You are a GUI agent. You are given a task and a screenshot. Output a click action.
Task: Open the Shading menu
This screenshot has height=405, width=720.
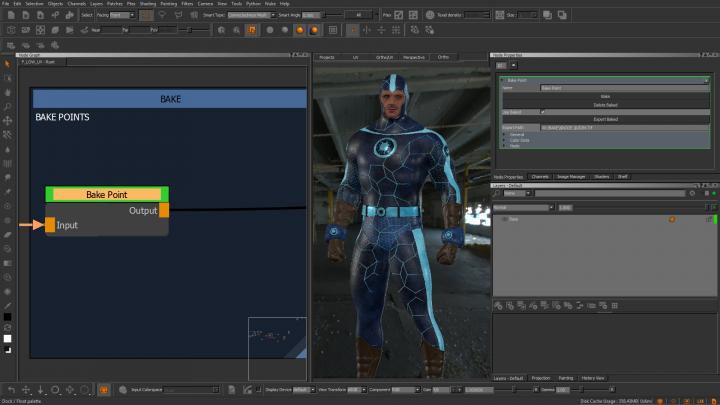(147, 4)
